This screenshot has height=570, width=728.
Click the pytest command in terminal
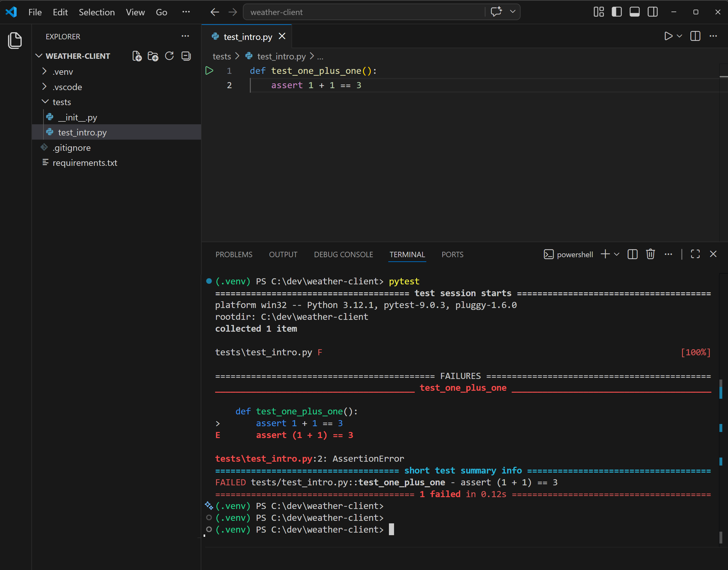point(404,281)
